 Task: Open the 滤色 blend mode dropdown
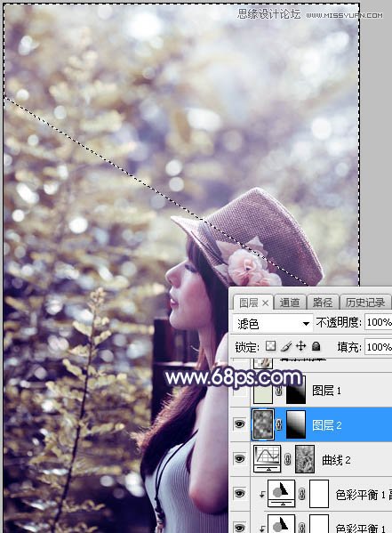point(272,323)
